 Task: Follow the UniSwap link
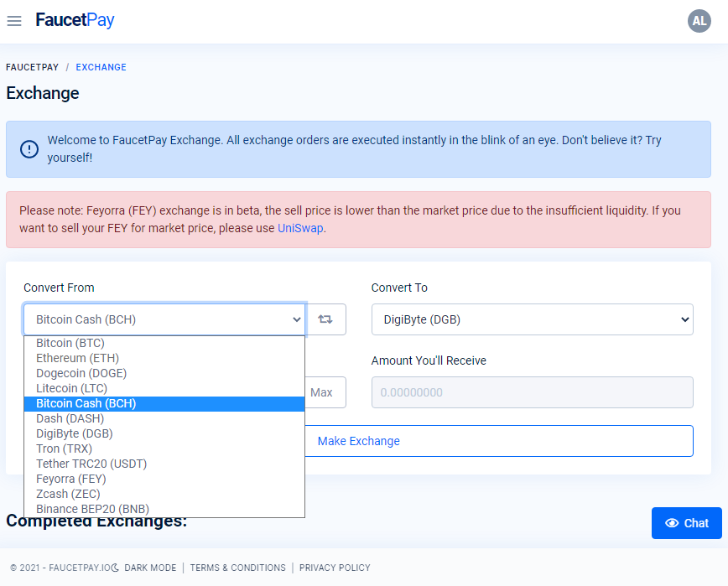coord(300,228)
